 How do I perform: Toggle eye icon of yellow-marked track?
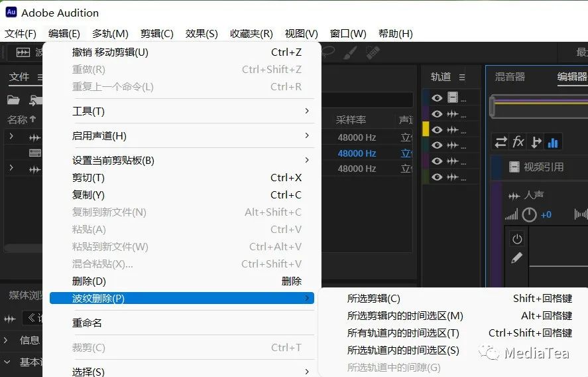pos(436,130)
